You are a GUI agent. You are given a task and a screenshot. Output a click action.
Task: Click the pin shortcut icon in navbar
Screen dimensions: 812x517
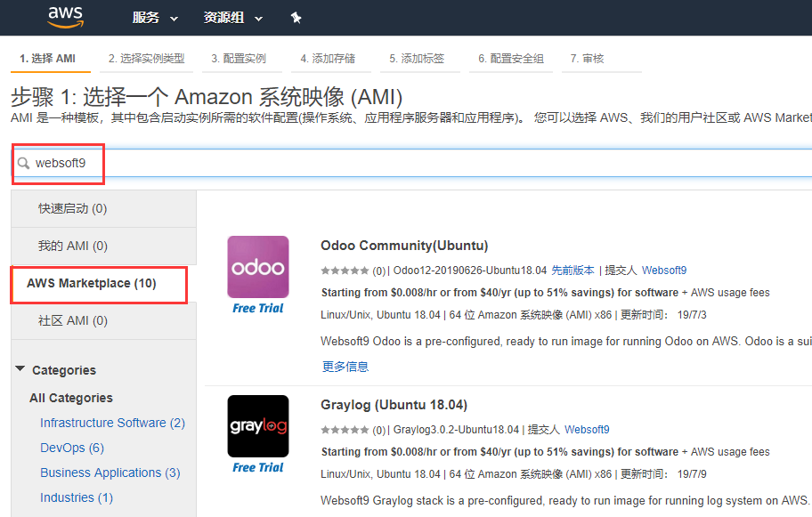coord(296,18)
